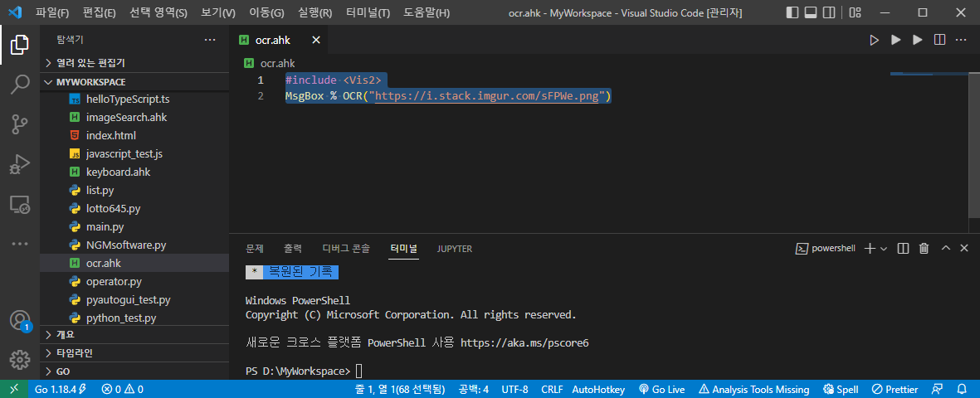Open errors and warnings count in status bar
The width and height of the screenshot is (980, 398).
click(123, 389)
